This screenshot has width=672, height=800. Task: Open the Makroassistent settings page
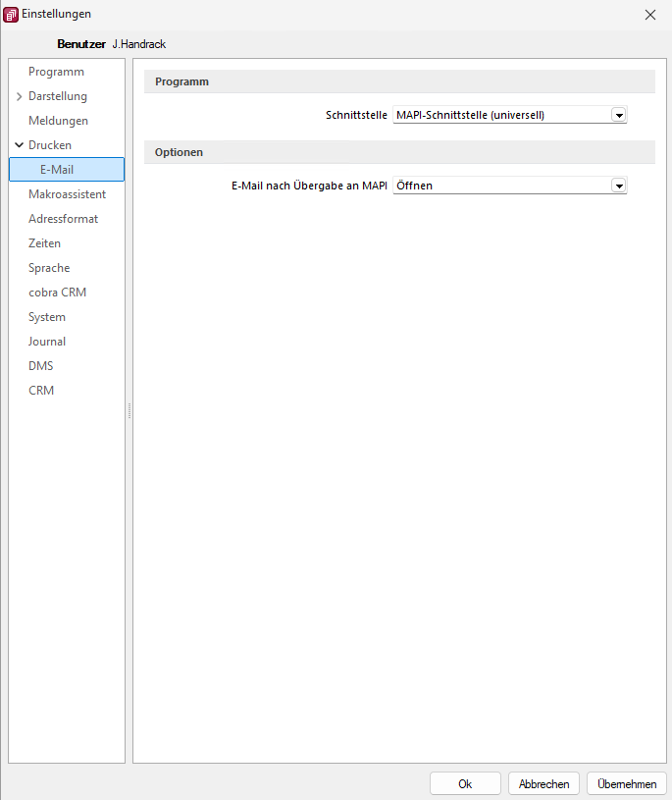67,194
